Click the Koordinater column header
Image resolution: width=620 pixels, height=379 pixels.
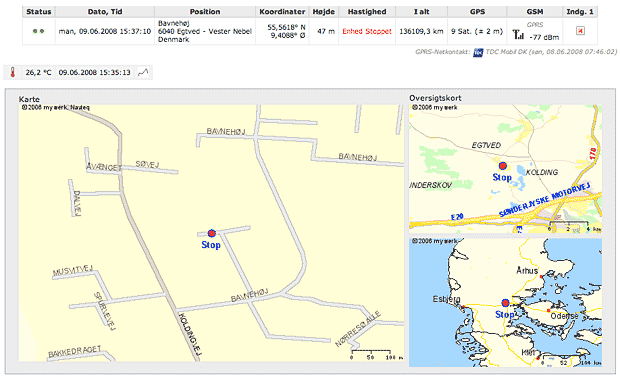pos(282,12)
